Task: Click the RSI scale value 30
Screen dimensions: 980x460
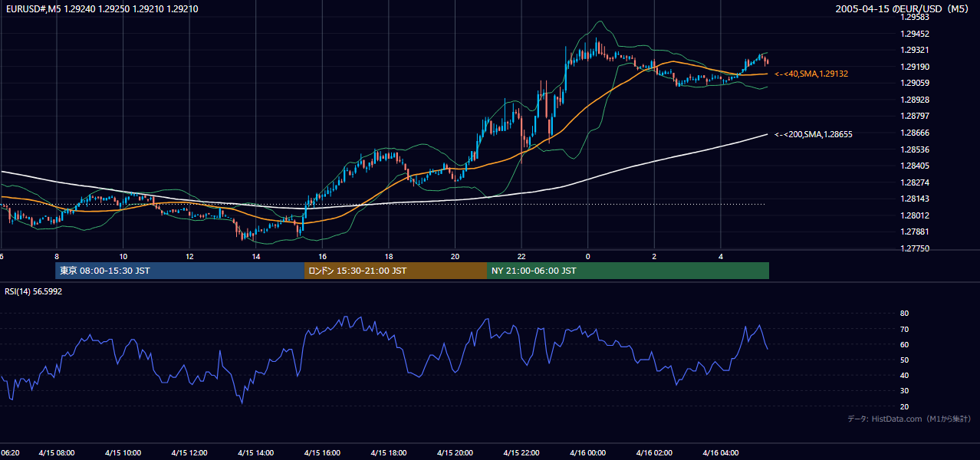Action: pyautogui.click(x=904, y=391)
